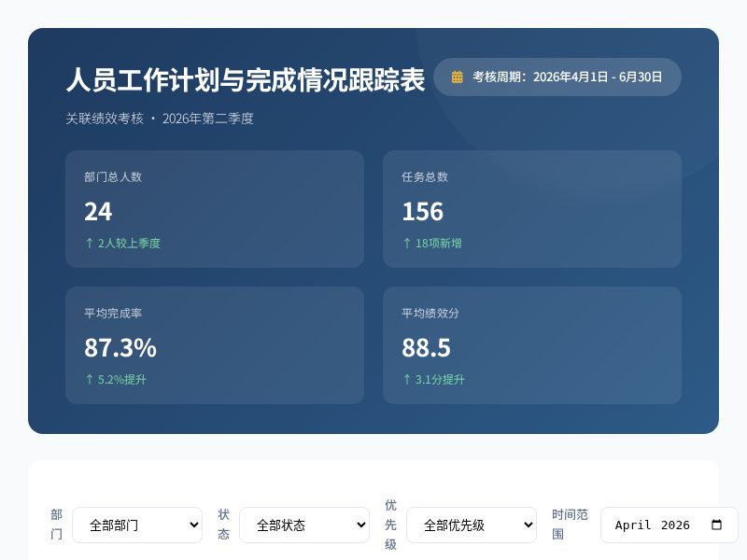
Task: Click the 时间范围 filter label
Action: coord(570,525)
